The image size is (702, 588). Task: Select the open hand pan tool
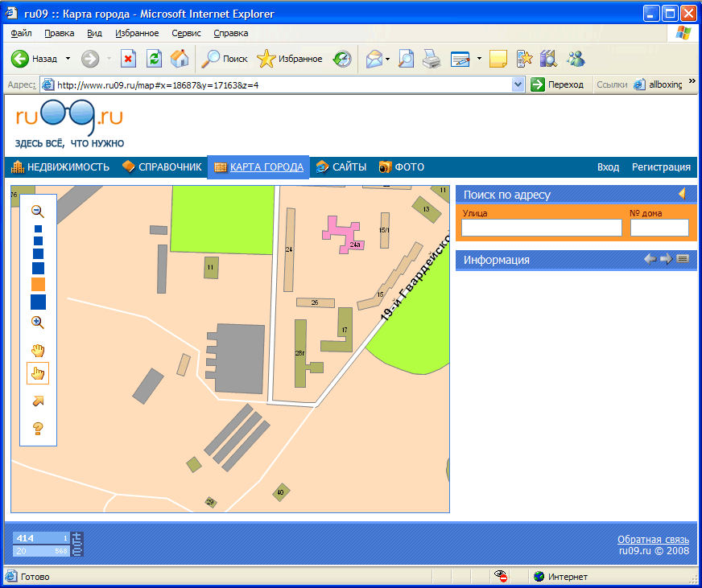point(38,350)
